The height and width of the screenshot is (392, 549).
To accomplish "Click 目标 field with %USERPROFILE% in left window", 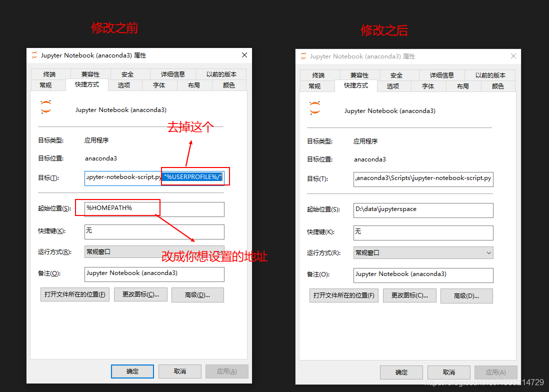I will [154, 178].
